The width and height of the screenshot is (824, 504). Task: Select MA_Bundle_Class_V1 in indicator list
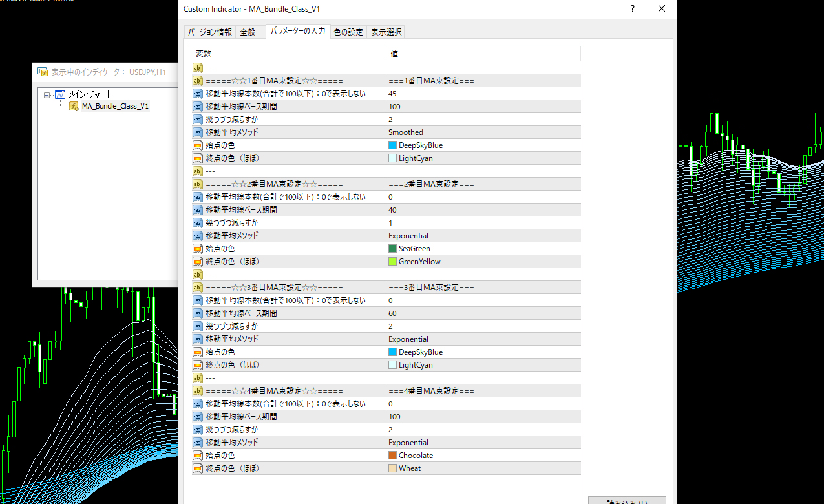tap(115, 106)
